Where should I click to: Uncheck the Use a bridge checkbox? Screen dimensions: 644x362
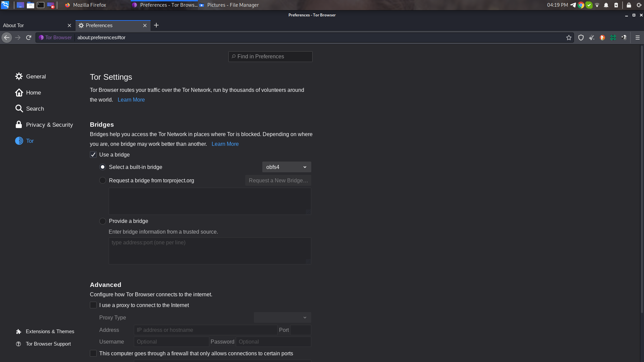click(93, 155)
